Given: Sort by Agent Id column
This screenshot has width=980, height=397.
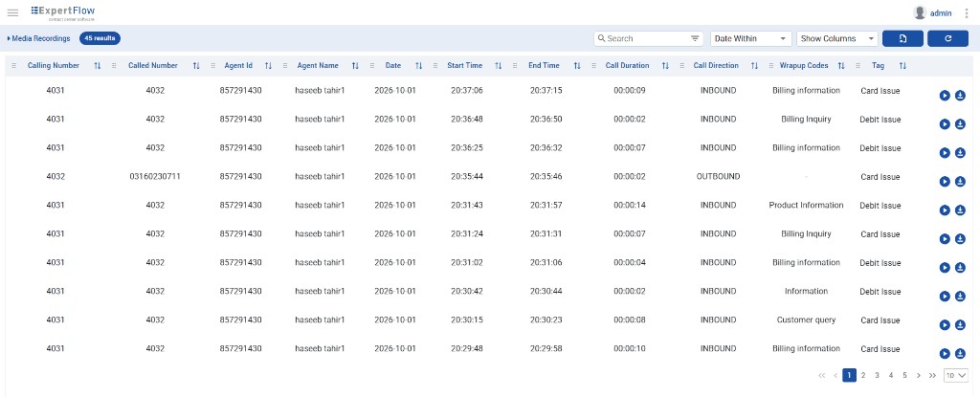Looking at the screenshot, I should (x=268, y=66).
